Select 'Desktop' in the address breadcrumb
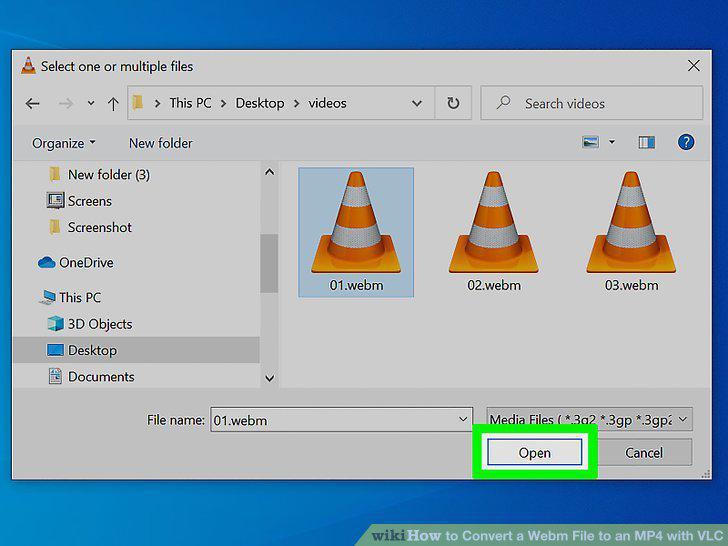This screenshot has height=546, width=728. 260,103
